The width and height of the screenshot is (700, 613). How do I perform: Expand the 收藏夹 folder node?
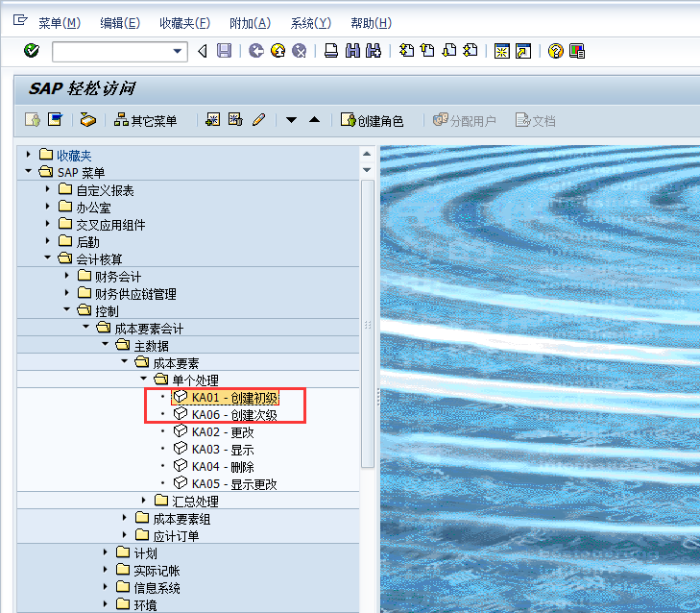29,155
